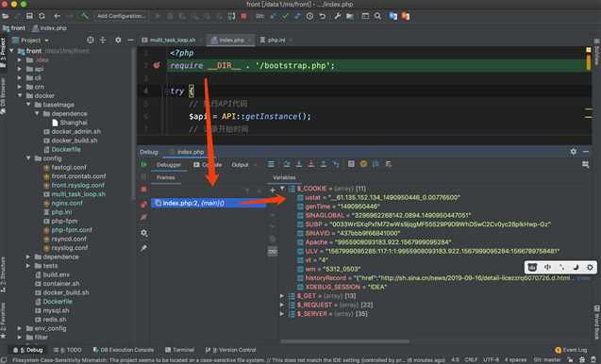Screen dimensions: 601x364
Task: Click the Force Step Into red arrow icon
Action: [x=311, y=164]
